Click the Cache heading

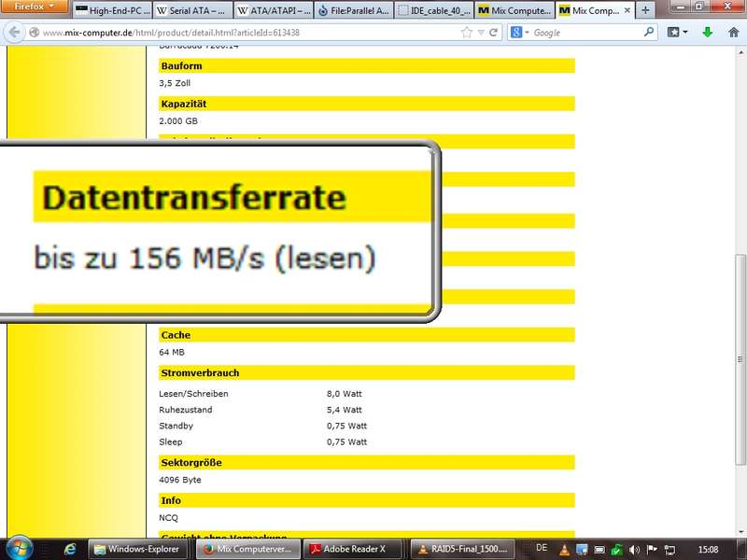pos(176,335)
